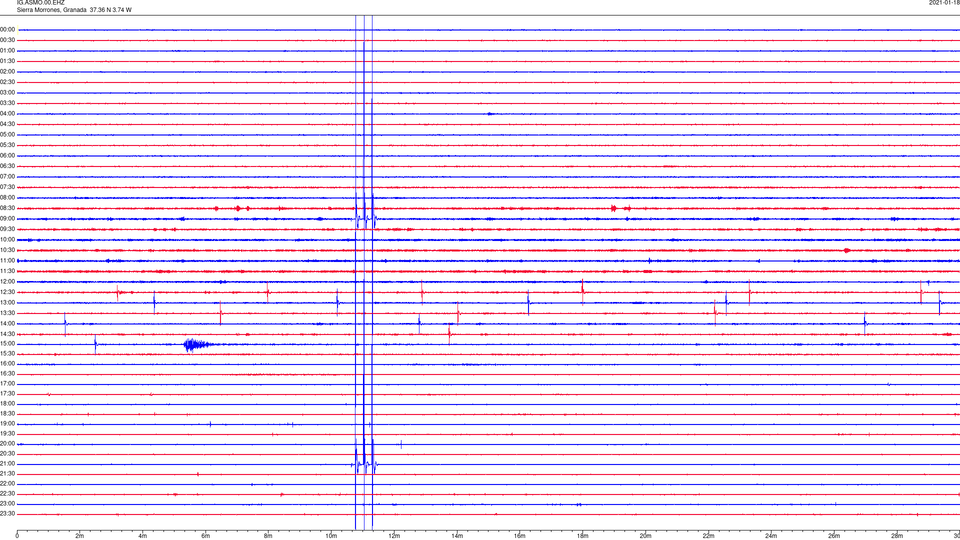Click the 10m axis tick label

point(331,536)
